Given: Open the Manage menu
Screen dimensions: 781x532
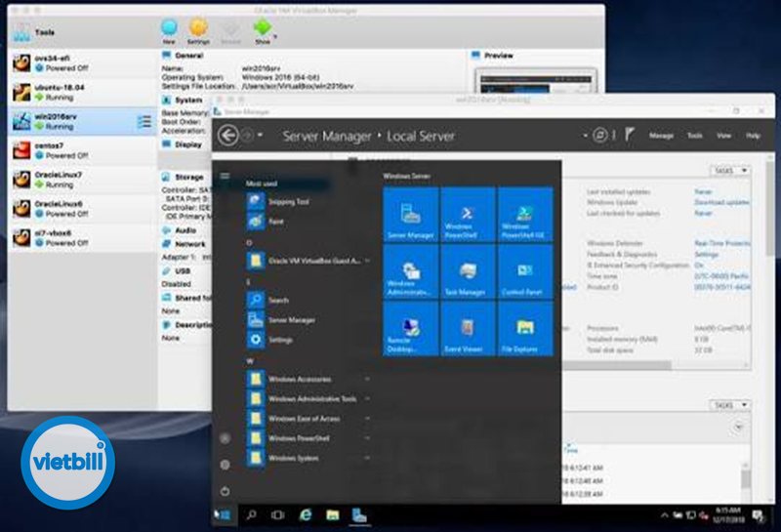Looking at the screenshot, I should (661, 136).
